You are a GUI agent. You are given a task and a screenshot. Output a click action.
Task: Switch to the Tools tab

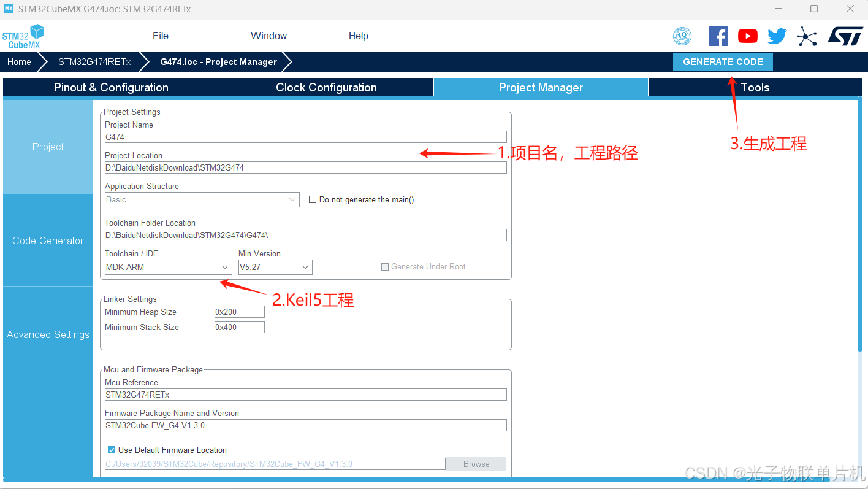(755, 87)
